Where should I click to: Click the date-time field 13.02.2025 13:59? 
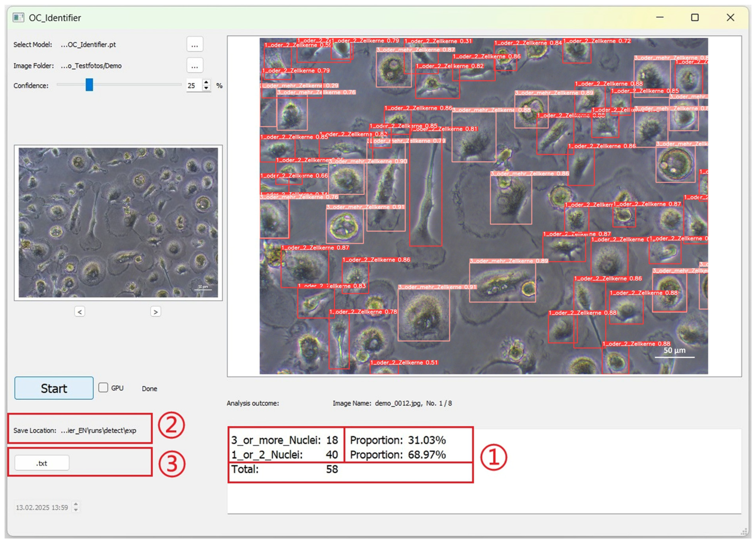[x=42, y=507]
